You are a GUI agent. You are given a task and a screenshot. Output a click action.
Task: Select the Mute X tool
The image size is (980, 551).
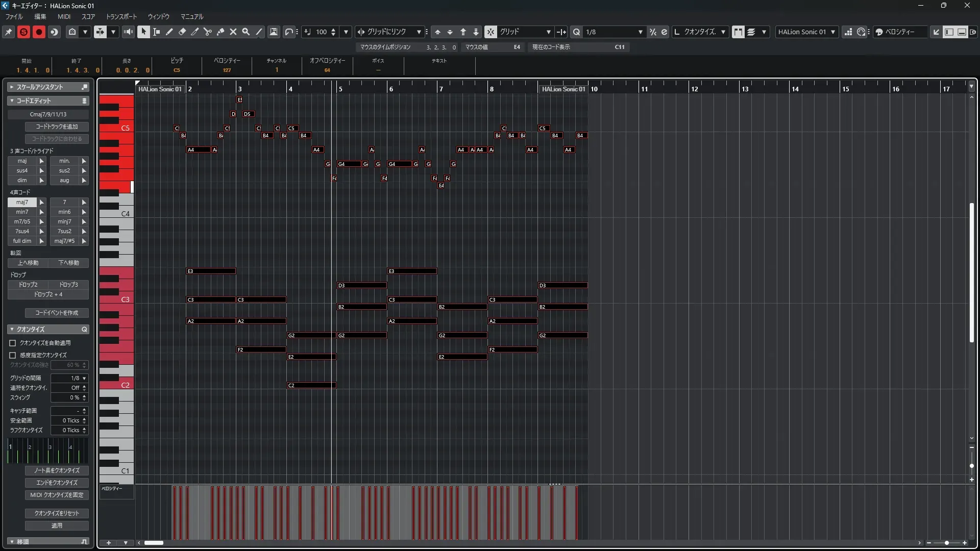point(233,32)
